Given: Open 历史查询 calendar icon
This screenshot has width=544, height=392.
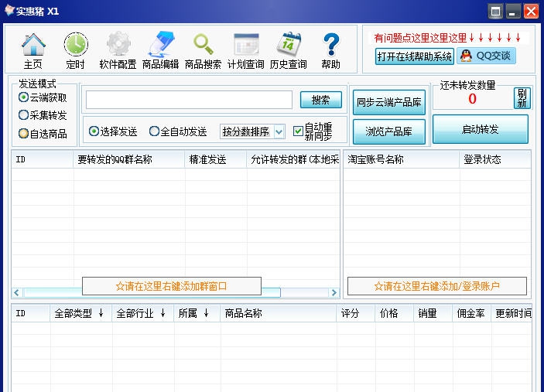Looking at the screenshot, I should tap(289, 51).
